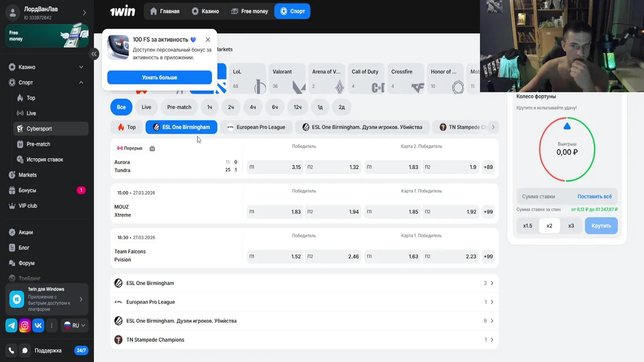Open more social links three-dot icon
Viewport: 644px width, 362px height.
point(51,325)
